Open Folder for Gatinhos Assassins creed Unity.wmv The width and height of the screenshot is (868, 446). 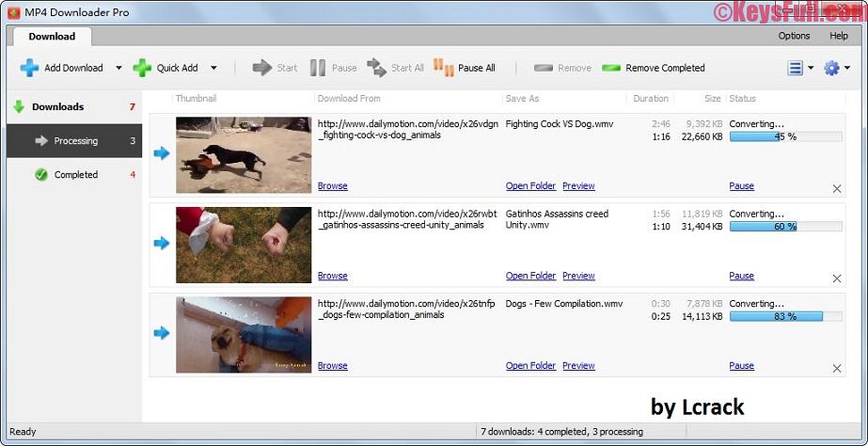coord(531,276)
